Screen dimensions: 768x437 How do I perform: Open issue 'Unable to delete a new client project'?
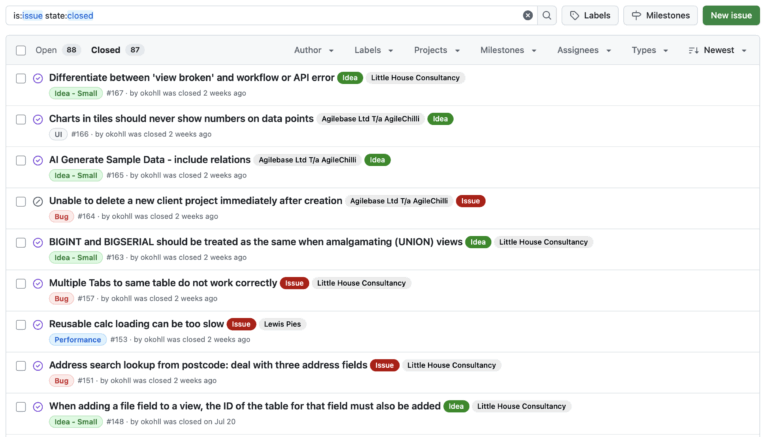coord(195,201)
